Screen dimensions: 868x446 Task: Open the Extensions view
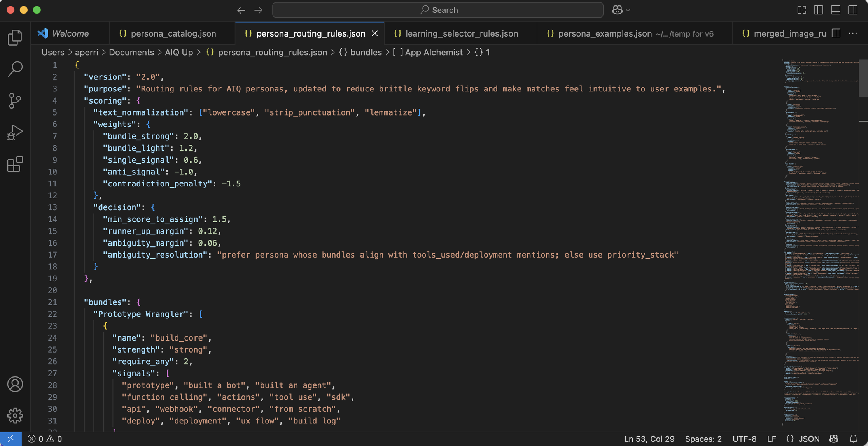tap(15, 164)
